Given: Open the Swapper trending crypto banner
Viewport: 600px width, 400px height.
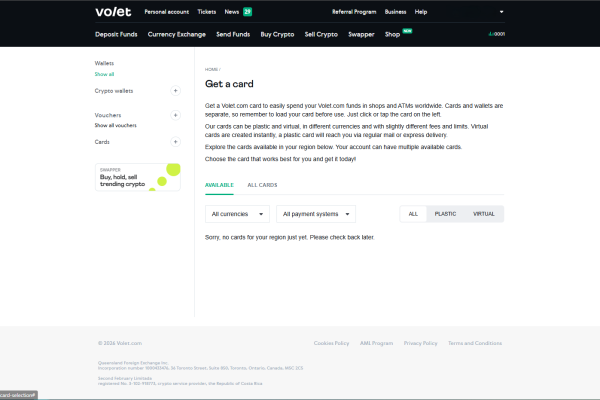Looking at the screenshot, I should pyautogui.click(x=138, y=177).
